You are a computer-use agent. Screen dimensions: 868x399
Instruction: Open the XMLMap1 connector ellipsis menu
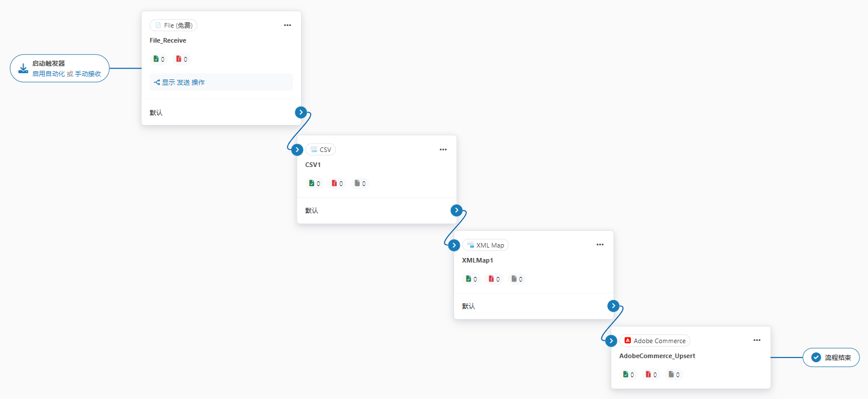pos(600,245)
